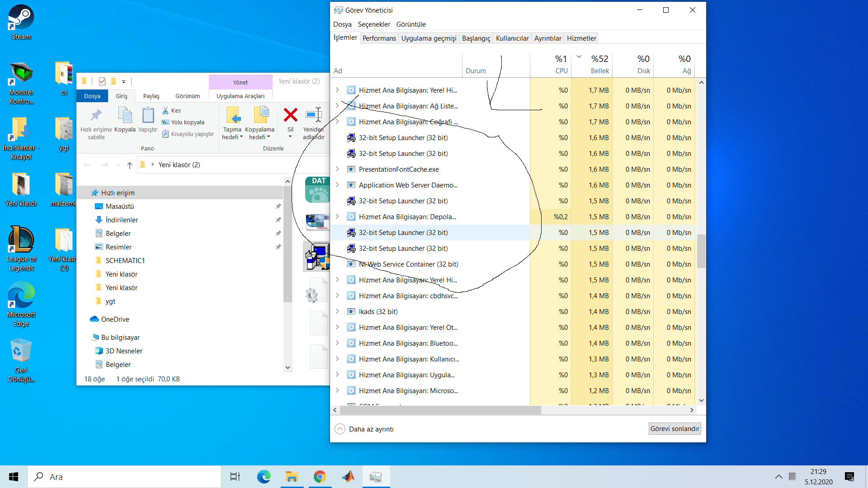
Task: Click the Kopyala icon in File Explorer ribbon
Action: point(125,115)
